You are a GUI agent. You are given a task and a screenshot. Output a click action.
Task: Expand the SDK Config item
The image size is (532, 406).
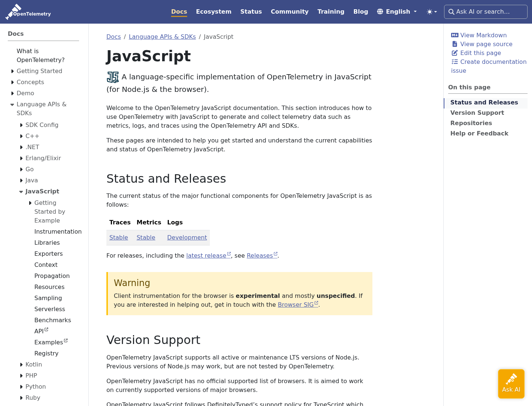click(21, 125)
